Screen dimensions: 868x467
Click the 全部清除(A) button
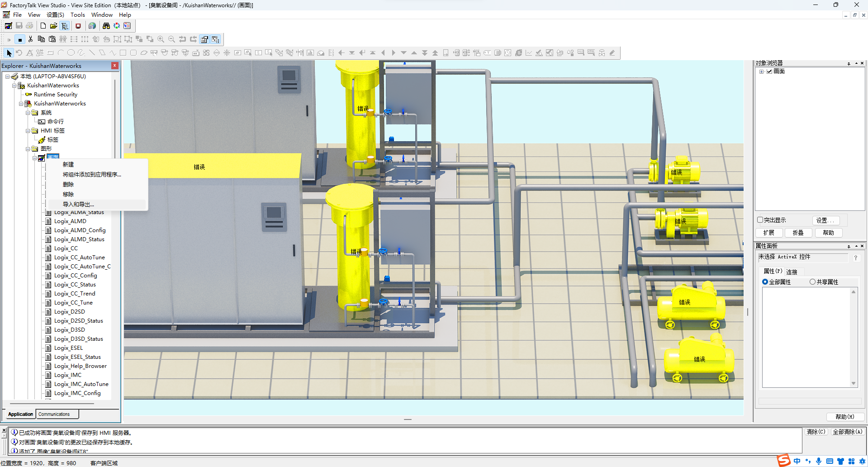(848, 432)
